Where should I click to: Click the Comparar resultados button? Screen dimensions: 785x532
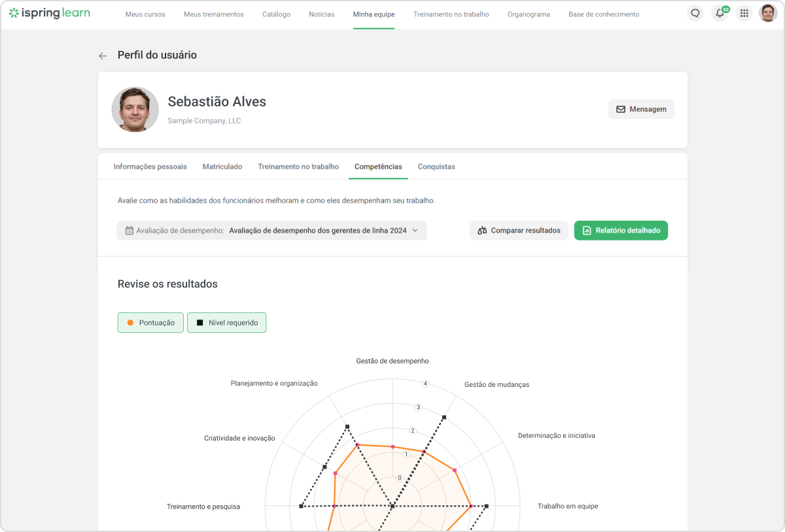519,231
